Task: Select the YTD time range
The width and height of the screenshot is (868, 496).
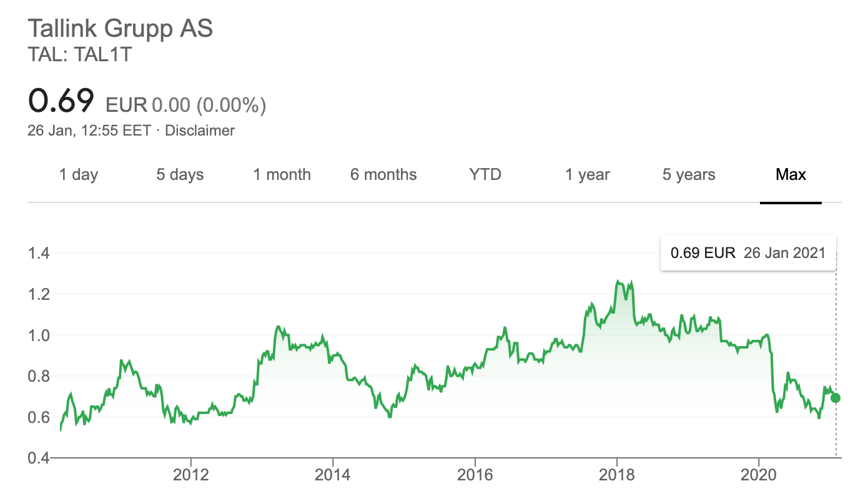Action: pyautogui.click(x=485, y=174)
